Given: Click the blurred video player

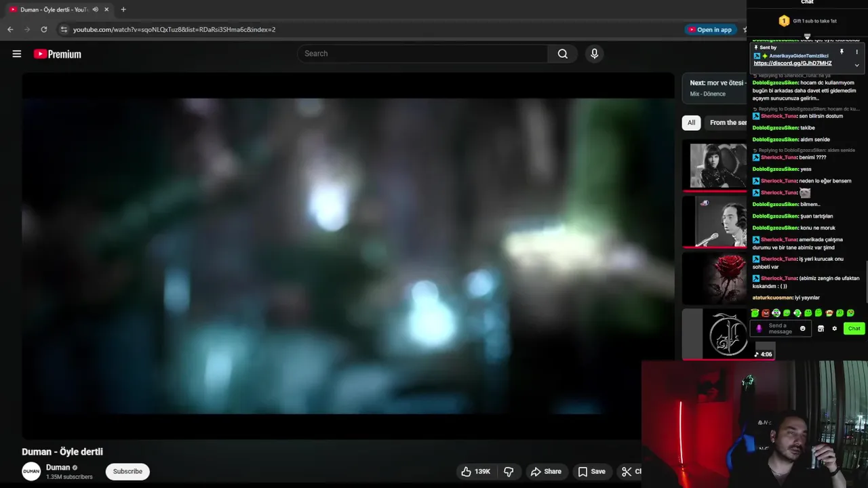Looking at the screenshot, I should coord(348,256).
